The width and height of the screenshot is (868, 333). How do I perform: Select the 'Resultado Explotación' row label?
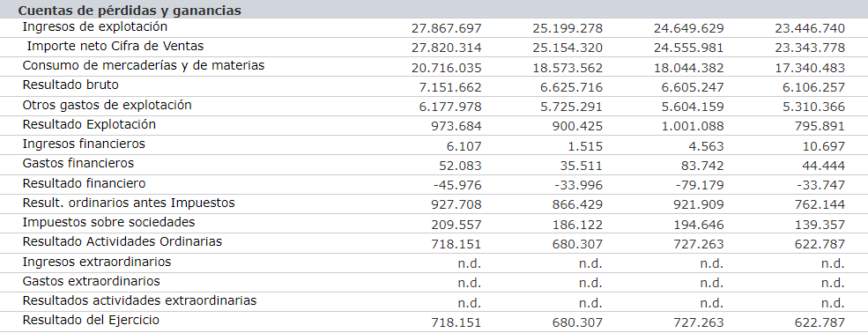[x=89, y=124]
